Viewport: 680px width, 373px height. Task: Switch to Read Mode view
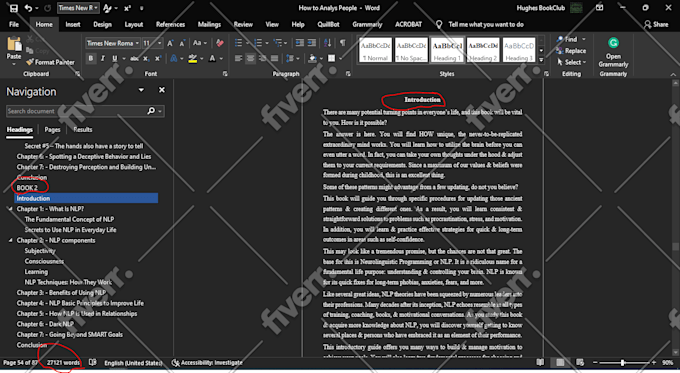540,362
